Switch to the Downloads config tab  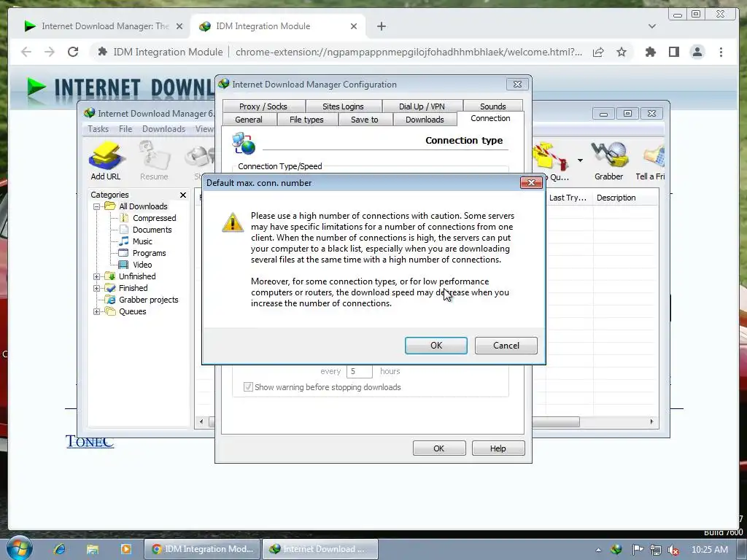(x=425, y=120)
